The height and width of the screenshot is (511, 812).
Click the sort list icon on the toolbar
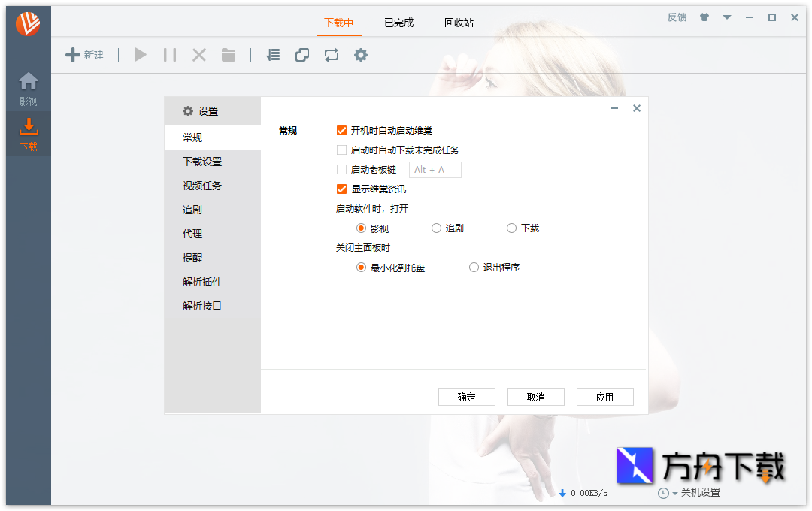pos(272,54)
